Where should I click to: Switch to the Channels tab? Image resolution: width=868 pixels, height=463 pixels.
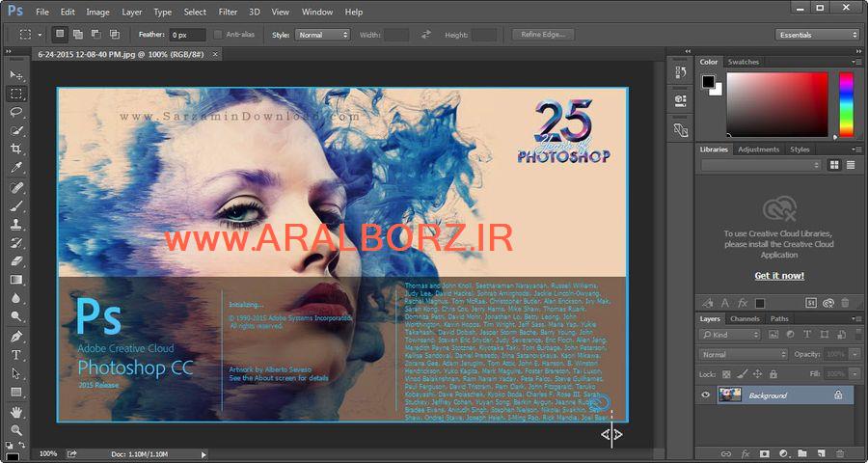click(745, 319)
